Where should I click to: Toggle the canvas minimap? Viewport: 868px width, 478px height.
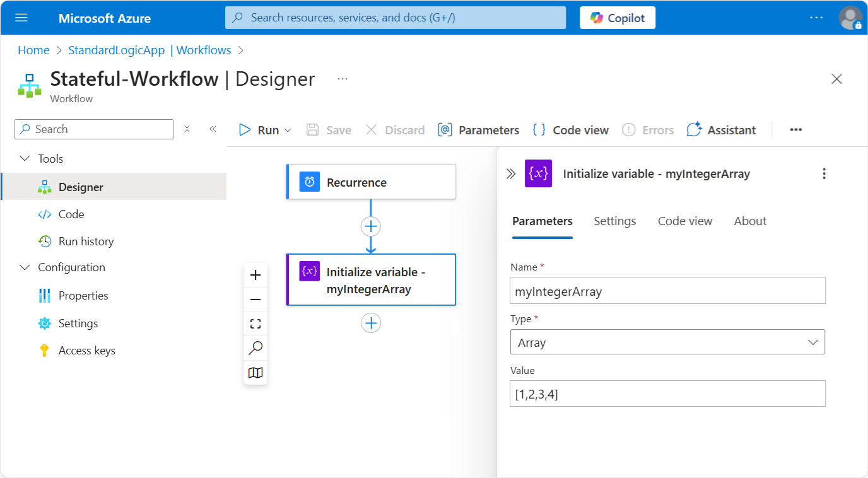pos(255,373)
